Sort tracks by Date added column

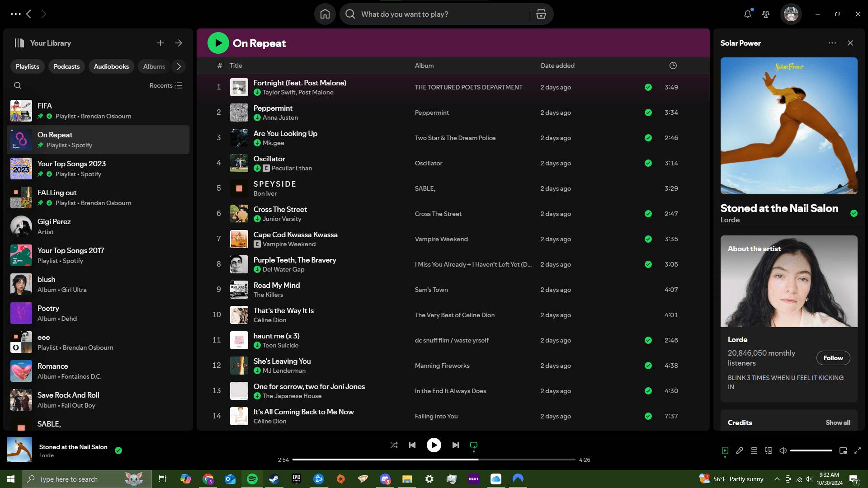click(557, 66)
